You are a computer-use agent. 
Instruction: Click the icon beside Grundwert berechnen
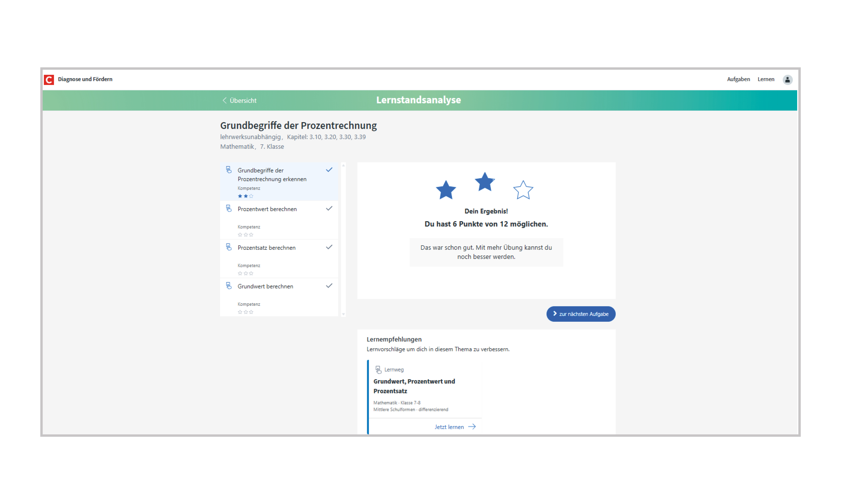(x=229, y=286)
